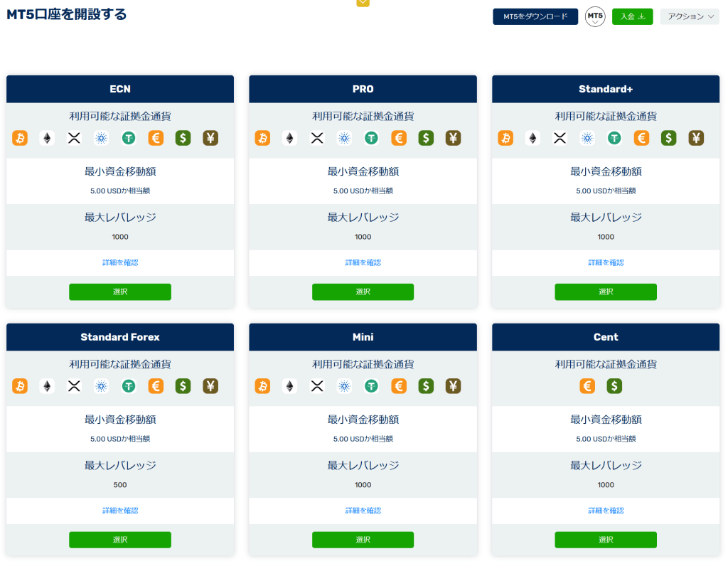The width and height of the screenshot is (728, 571).
Task: Click the green 入金 deposit button
Action: pos(632,17)
